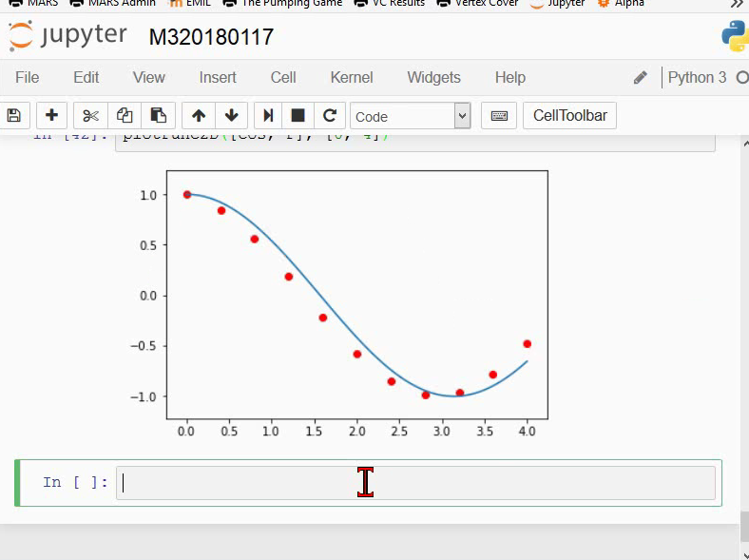This screenshot has width=749, height=560.
Task: Open the Cell menu
Action: (283, 77)
